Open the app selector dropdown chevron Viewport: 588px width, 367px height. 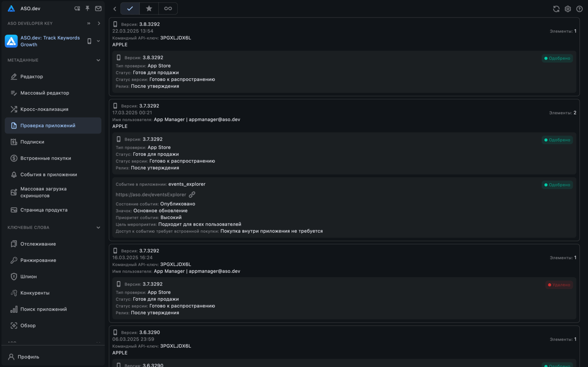tap(98, 41)
